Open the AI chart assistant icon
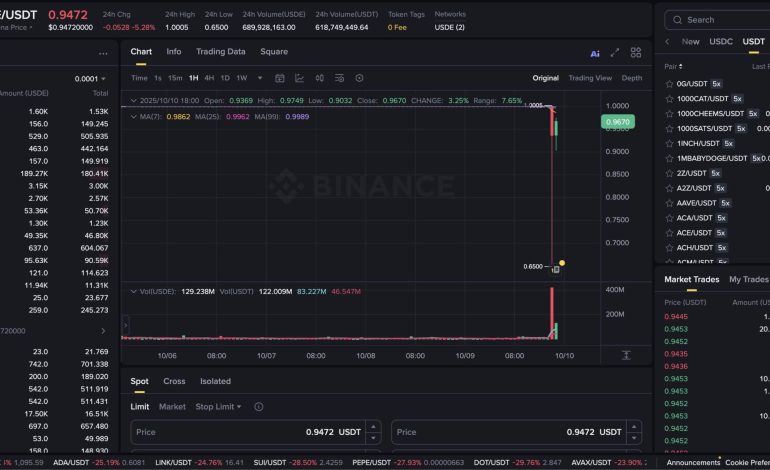 coord(595,53)
